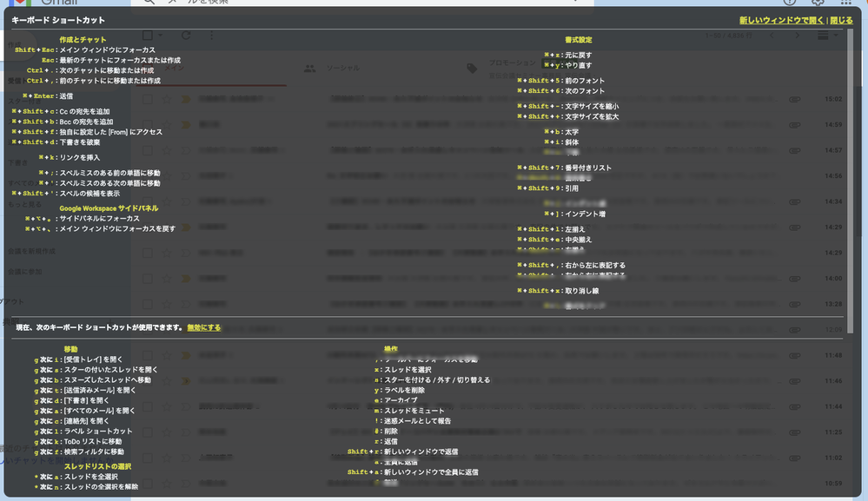Viewport: 868px width, 501px height.
Task: Click the attachment paperclip on the 11:46 email
Action: (795, 380)
